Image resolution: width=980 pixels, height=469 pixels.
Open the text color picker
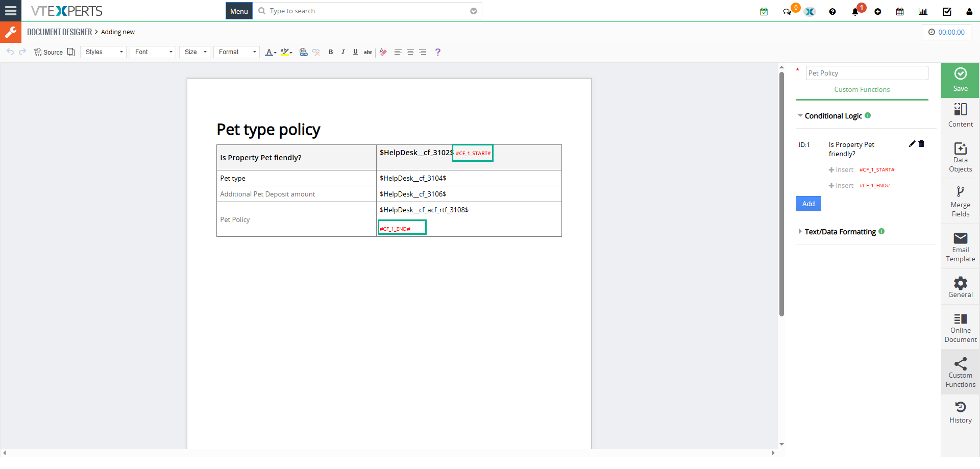coord(270,52)
